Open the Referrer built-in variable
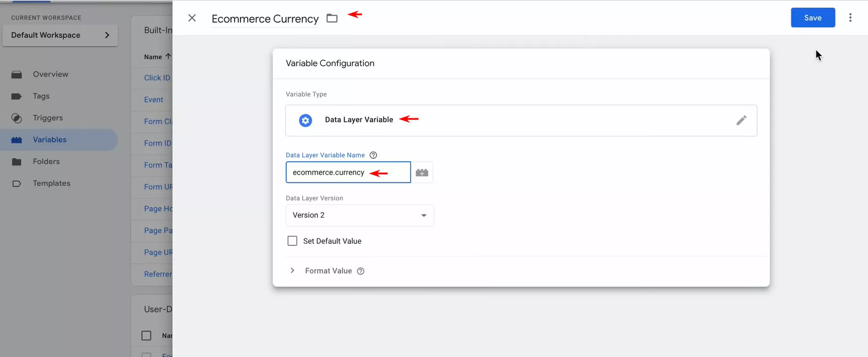868x357 pixels. 158,274
